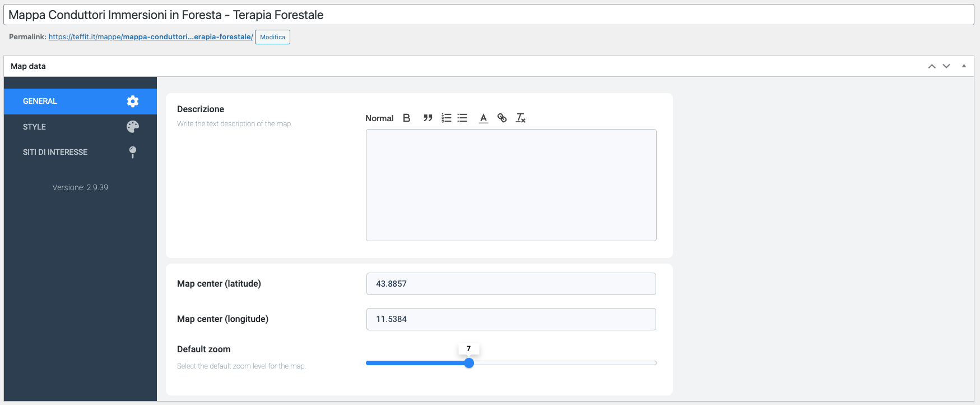Click the Default zoom slider handle
The height and width of the screenshot is (405, 980).
point(469,363)
